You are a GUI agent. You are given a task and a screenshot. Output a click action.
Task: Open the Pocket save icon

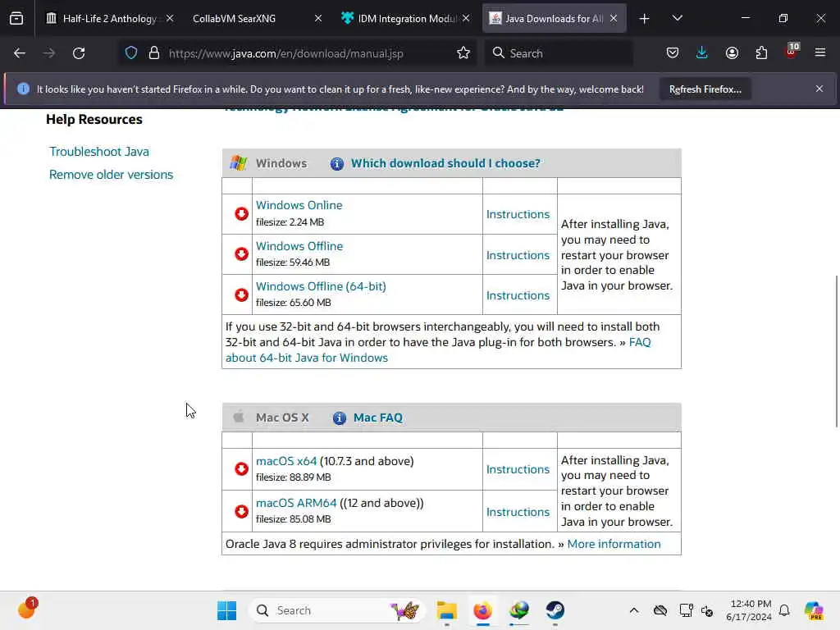[673, 53]
